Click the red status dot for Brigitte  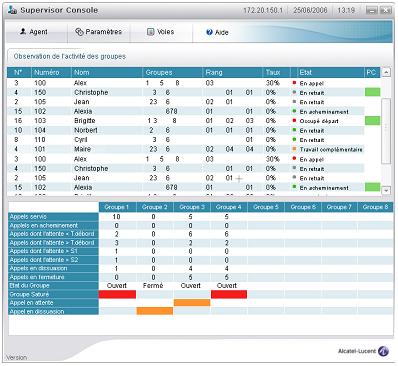pyautogui.click(x=294, y=120)
